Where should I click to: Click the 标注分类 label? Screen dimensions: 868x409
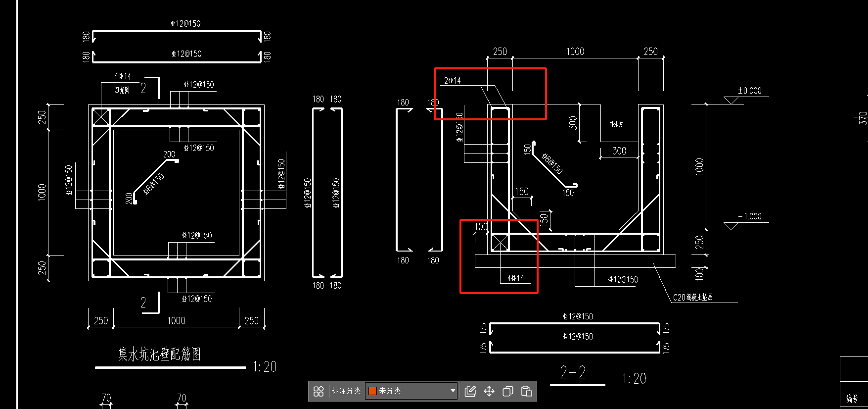pos(346,391)
